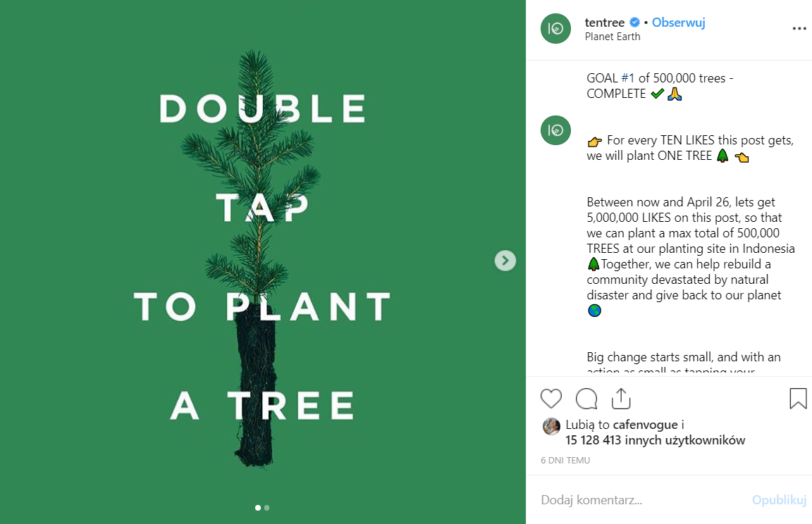812x524 pixels.
Task: Click the small liker avatar thumbnail
Action: point(551,425)
